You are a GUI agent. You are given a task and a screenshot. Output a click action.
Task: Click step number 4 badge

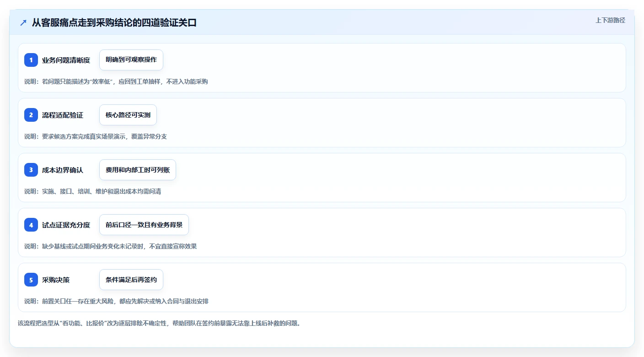(x=31, y=225)
